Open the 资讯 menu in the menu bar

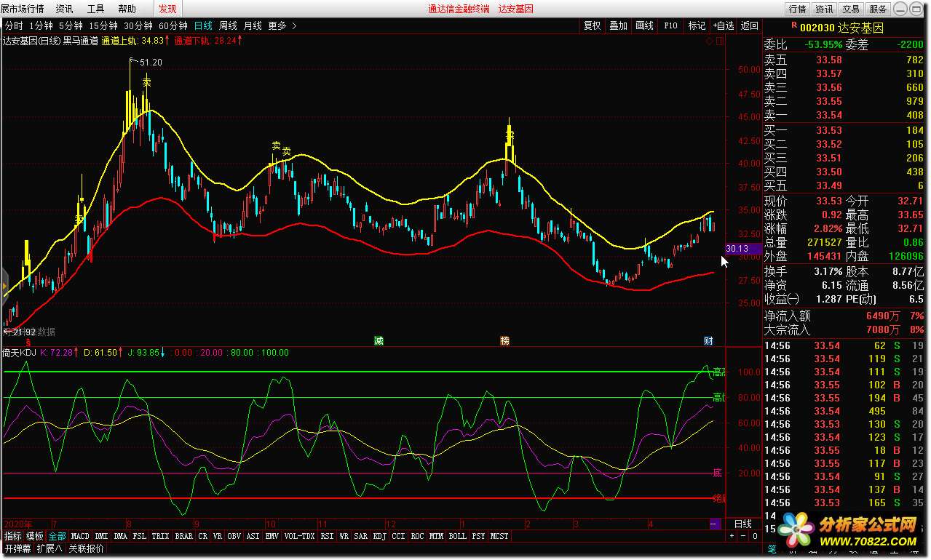[64, 9]
